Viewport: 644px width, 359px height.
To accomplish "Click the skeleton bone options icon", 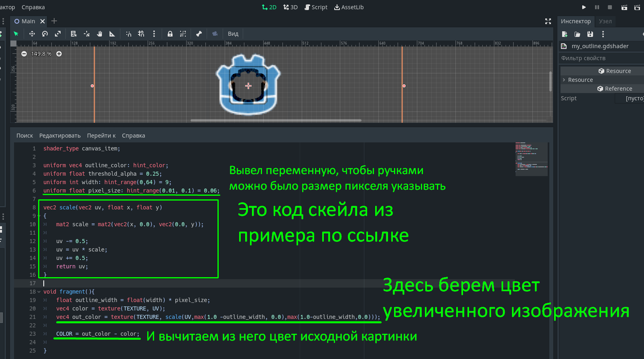I will 199,34.
